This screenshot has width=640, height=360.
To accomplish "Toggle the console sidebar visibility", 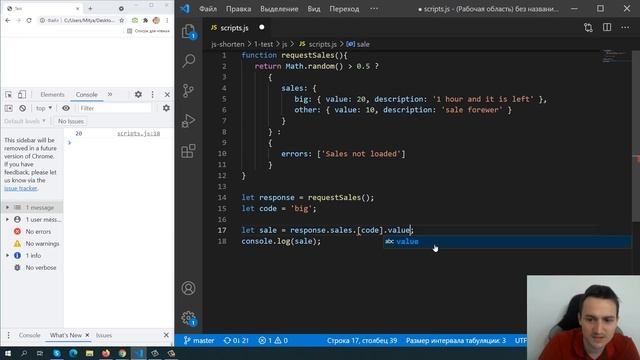I will [x=9, y=108].
